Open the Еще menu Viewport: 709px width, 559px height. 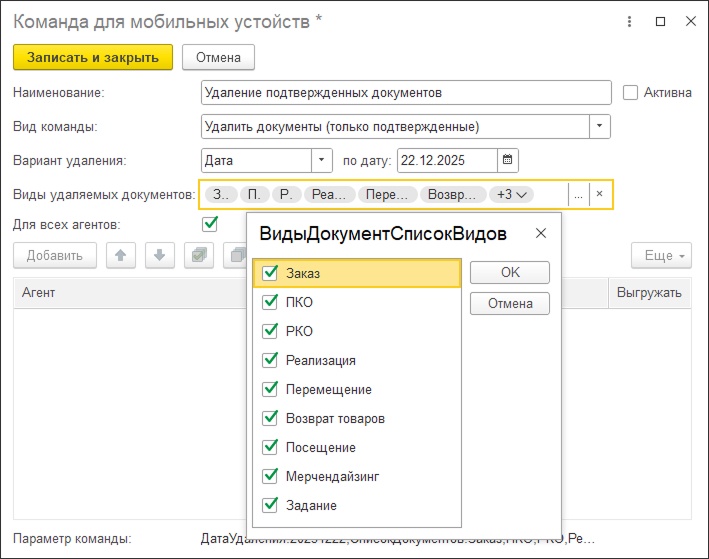coord(661,256)
